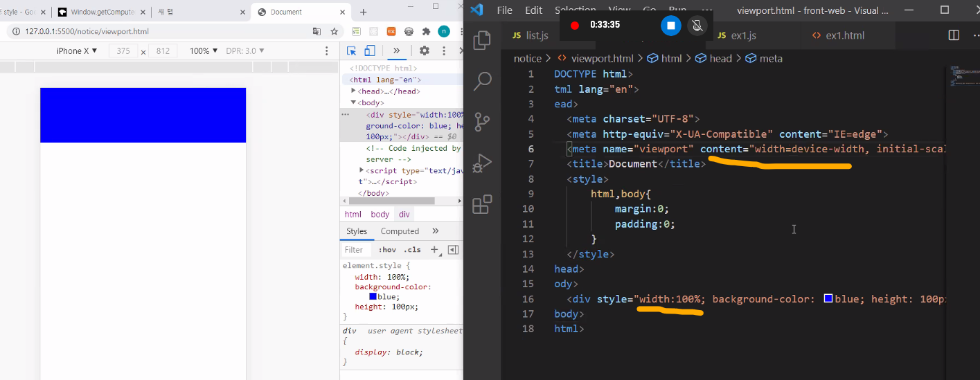This screenshot has width=980, height=380.
Task: Open the Edit menu in VS Code
Action: tap(533, 10)
